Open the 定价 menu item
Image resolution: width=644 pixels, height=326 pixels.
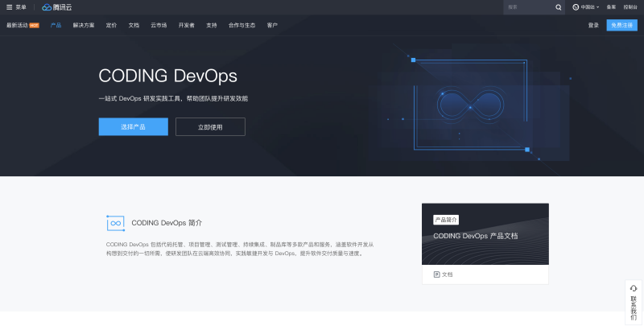111,25
